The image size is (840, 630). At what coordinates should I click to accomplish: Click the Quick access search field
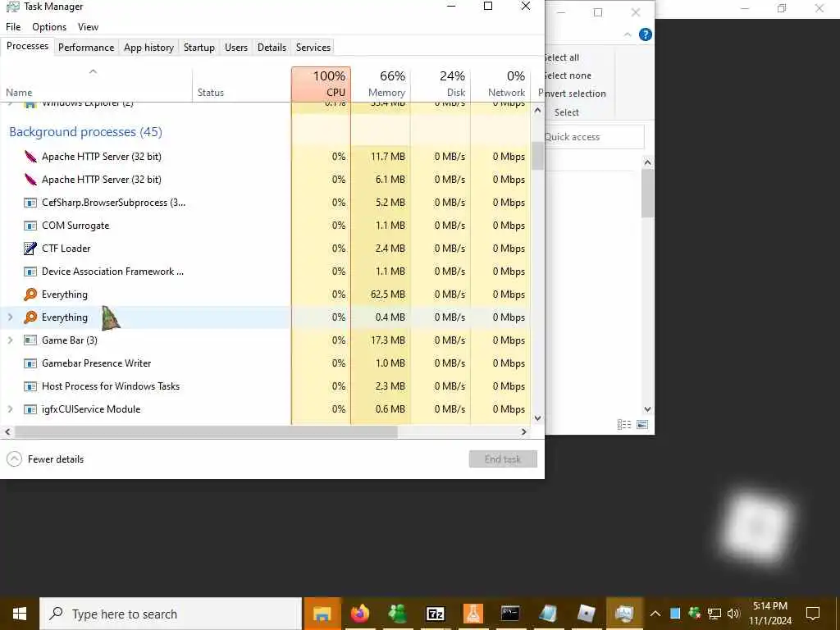click(x=593, y=137)
